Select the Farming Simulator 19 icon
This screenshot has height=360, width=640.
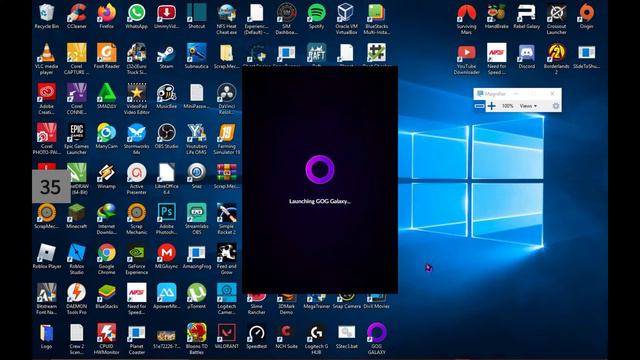click(227, 139)
